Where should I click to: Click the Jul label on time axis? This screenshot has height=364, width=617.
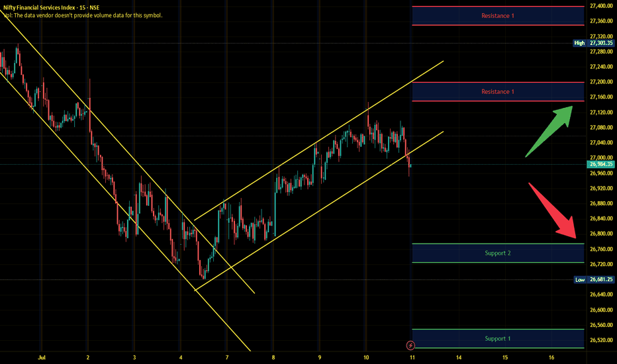coord(42,357)
